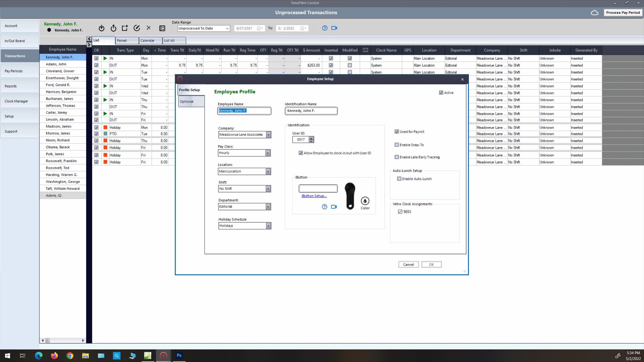Viewport: 644px width, 362px height.
Task: Click the delete transaction X icon
Action: (x=149, y=28)
